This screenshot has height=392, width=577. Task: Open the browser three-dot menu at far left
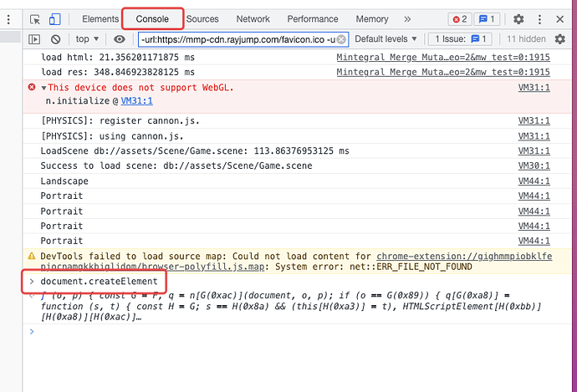coord(9,19)
